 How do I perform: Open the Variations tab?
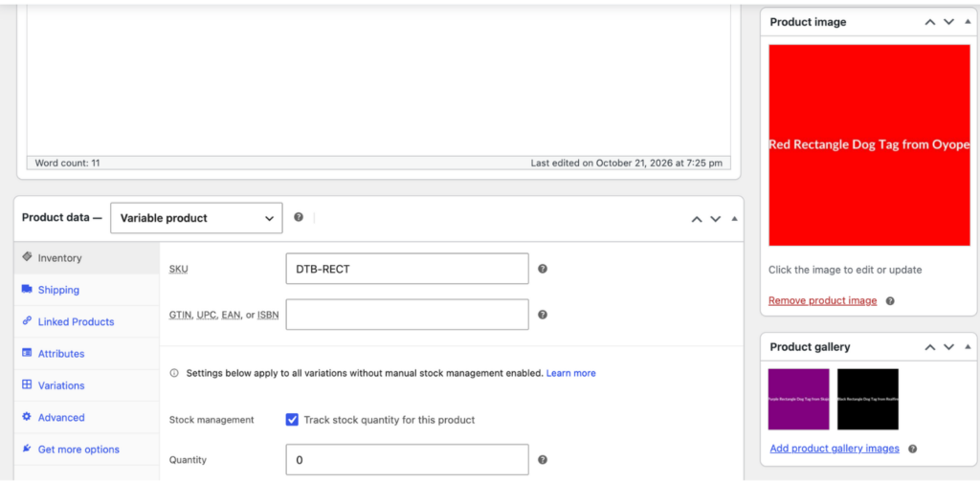87,385
